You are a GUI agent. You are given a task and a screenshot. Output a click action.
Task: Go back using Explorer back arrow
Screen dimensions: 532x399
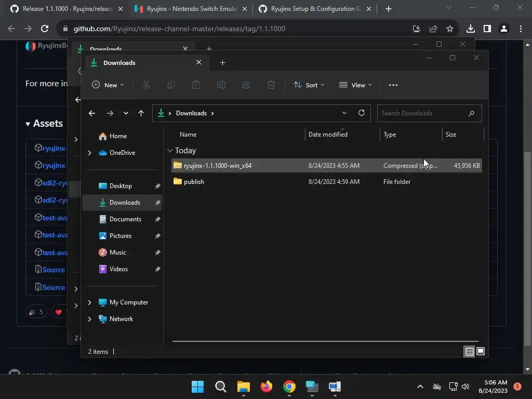click(92, 113)
